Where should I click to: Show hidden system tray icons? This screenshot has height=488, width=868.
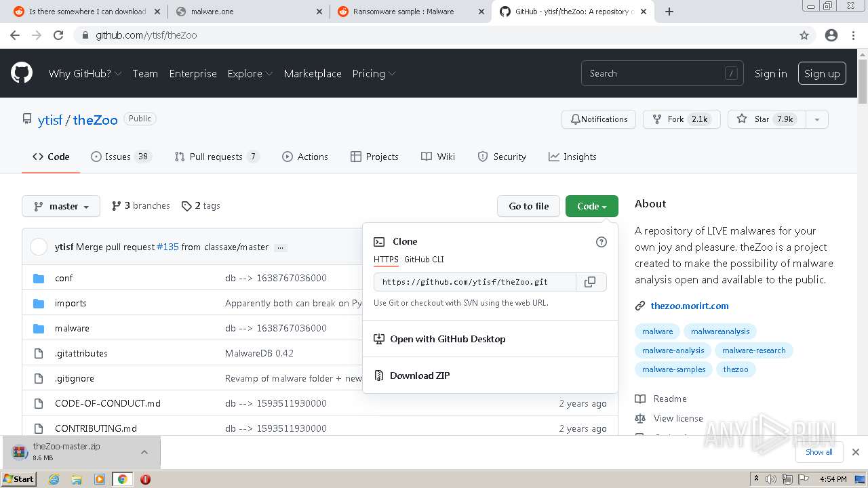(756, 479)
